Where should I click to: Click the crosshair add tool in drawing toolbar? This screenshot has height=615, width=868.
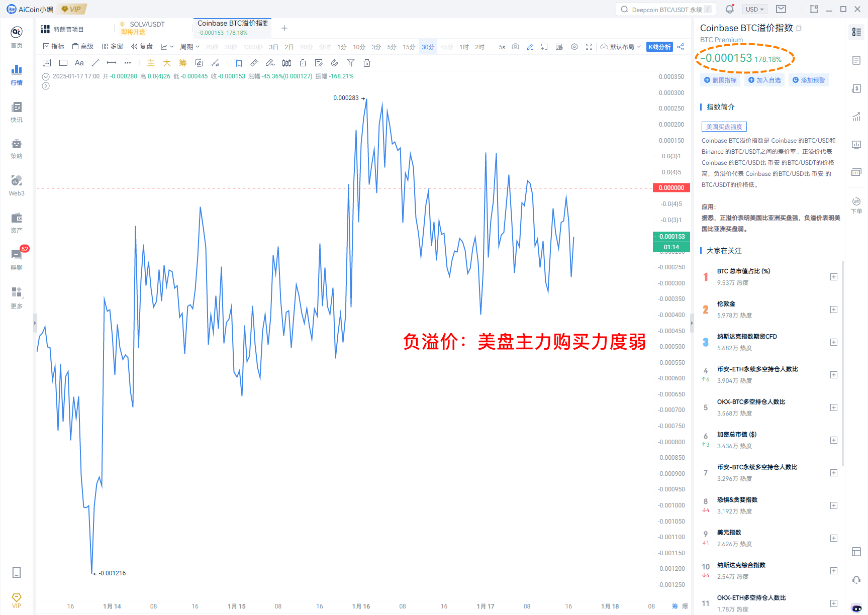[47, 63]
